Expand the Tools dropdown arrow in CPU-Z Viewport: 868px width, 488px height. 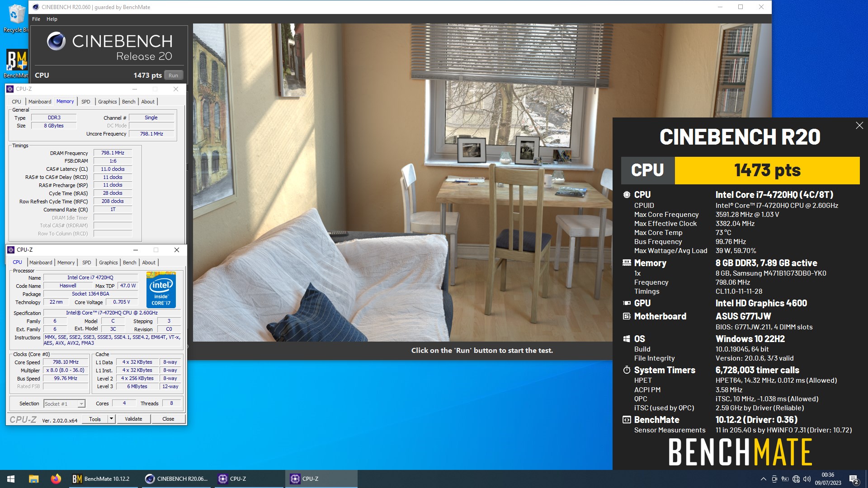(x=111, y=419)
